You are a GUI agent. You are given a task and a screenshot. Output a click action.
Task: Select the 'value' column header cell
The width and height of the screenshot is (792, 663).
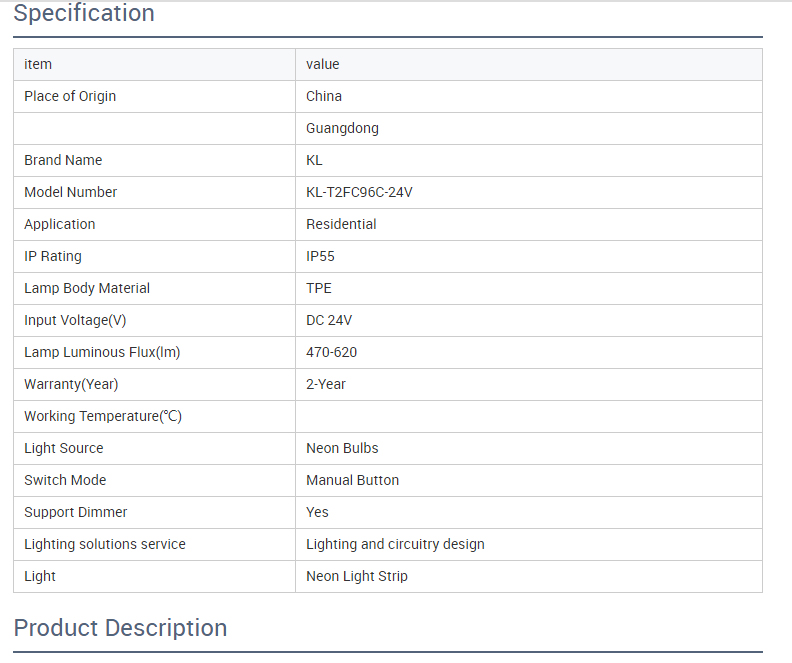(323, 64)
